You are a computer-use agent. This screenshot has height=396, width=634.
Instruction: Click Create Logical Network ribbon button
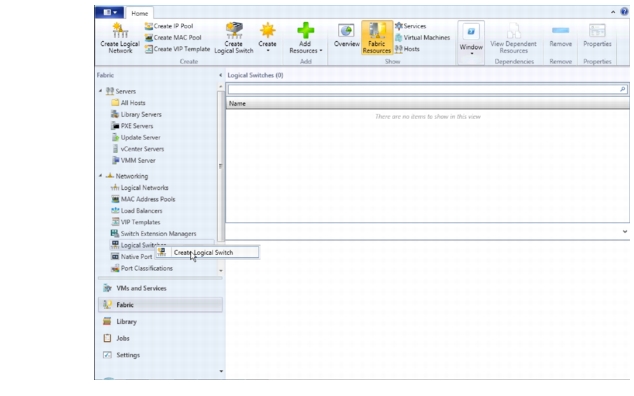(x=120, y=38)
